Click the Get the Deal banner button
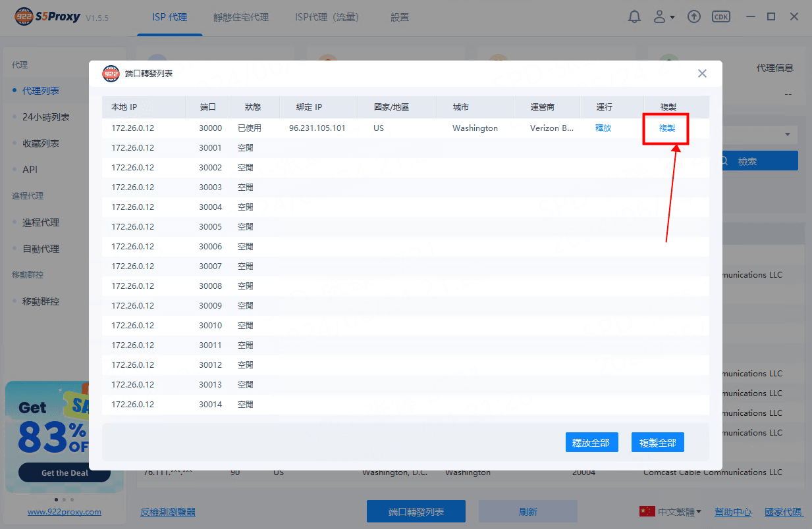Viewport: 812px width, 529px height. pos(65,472)
